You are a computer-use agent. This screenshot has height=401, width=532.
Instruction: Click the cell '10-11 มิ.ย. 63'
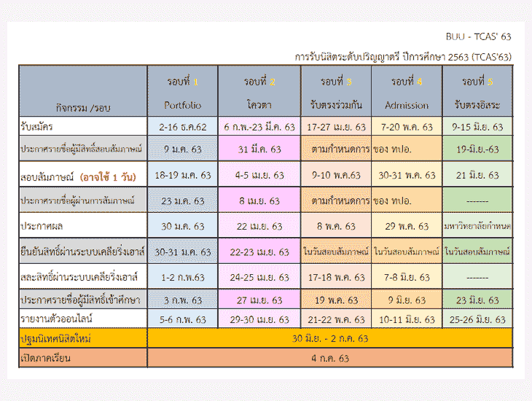tap(407, 319)
